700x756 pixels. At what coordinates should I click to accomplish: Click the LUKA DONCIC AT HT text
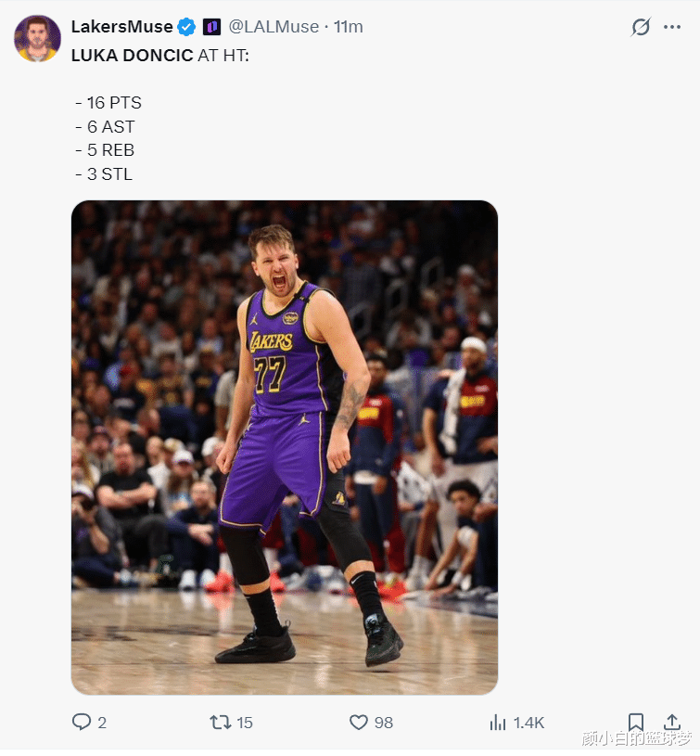point(159,55)
